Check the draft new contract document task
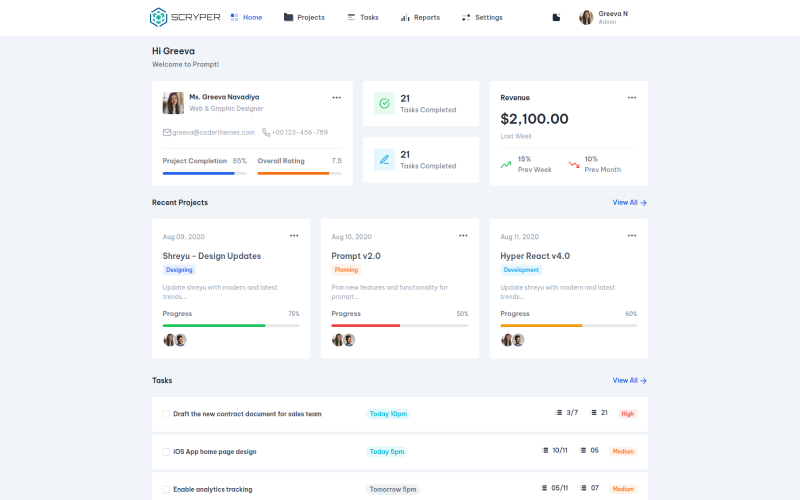The height and width of the screenshot is (500, 800). [x=167, y=413]
